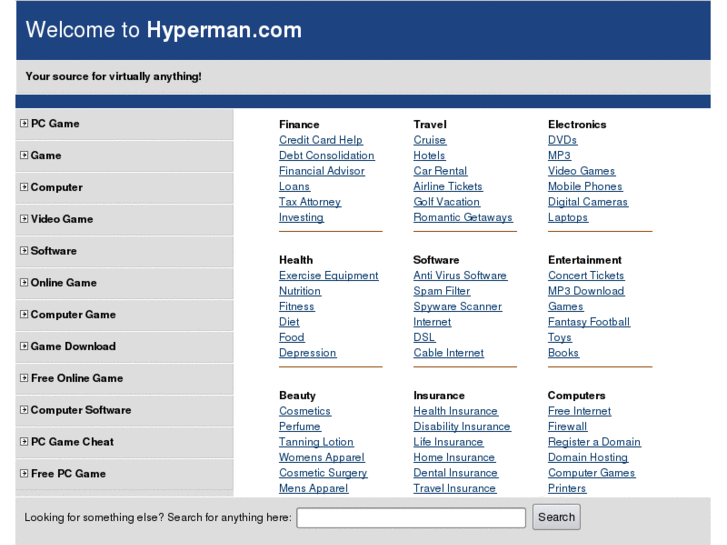Select Game Download sidebar label
This screenshot has width=727, height=545.
pyautogui.click(x=73, y=346)
